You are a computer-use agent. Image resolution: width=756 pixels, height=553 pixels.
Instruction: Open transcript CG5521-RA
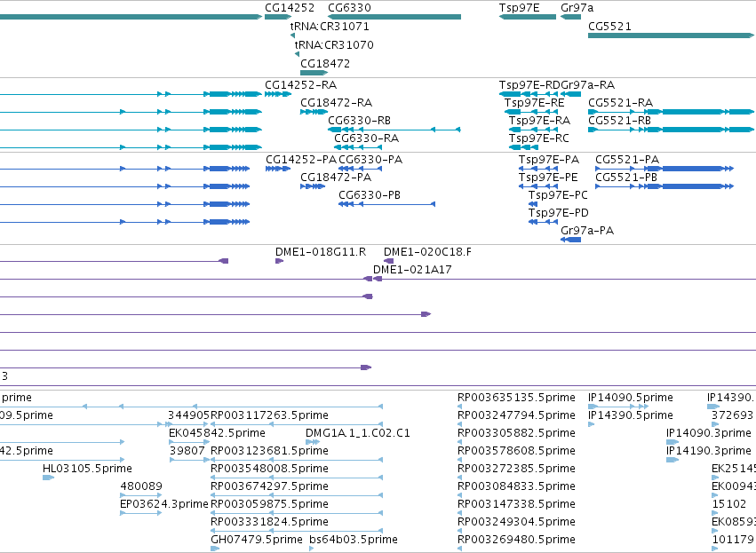(x=620, y=103)
